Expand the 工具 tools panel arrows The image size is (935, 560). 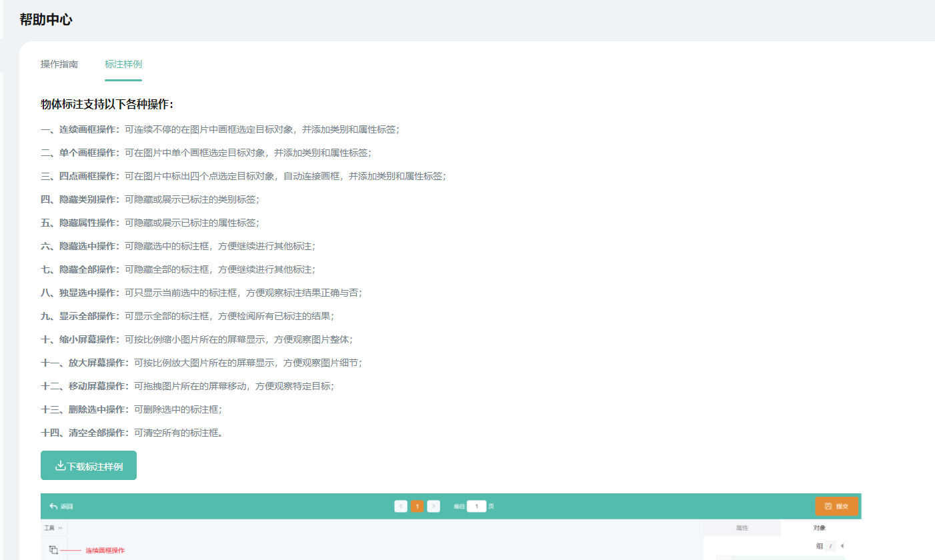coord(60,527)
